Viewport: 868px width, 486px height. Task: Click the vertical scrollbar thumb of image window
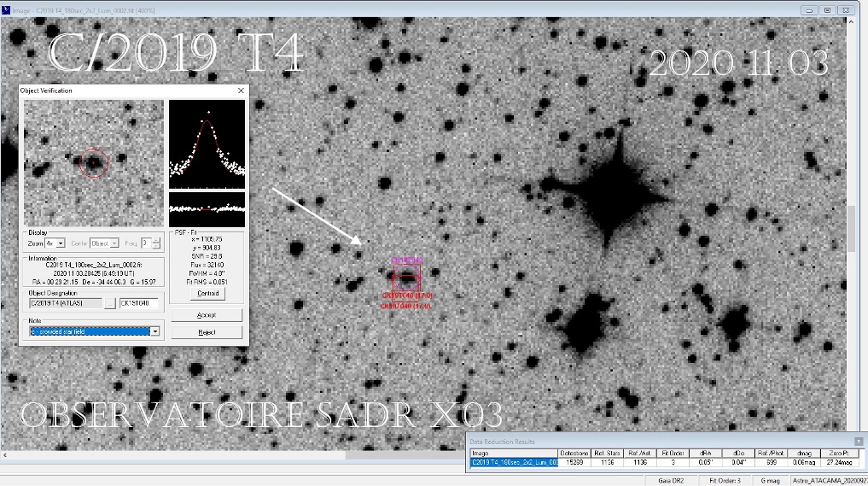point(851,228)
